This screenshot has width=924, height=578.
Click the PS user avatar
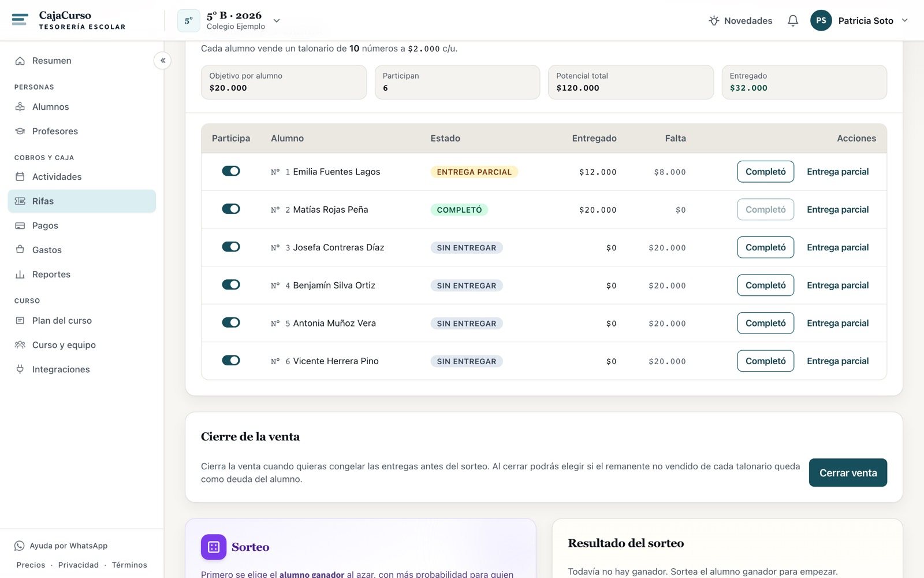coord(821,21)
